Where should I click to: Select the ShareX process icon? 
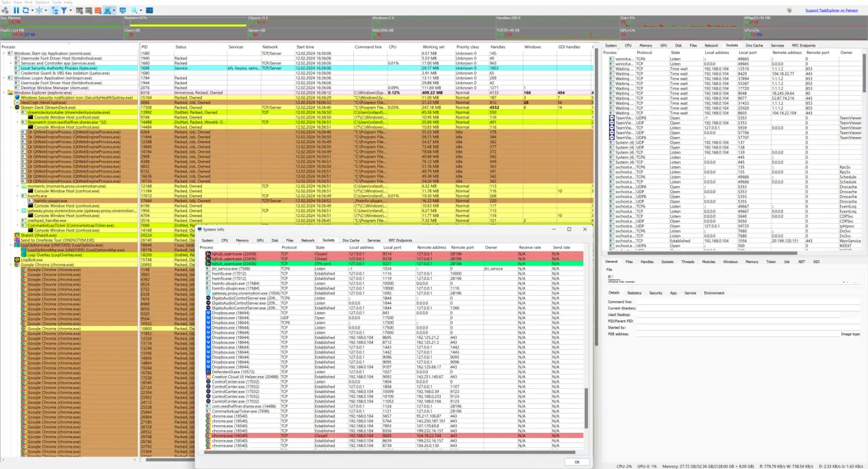[x=17, y=235]
